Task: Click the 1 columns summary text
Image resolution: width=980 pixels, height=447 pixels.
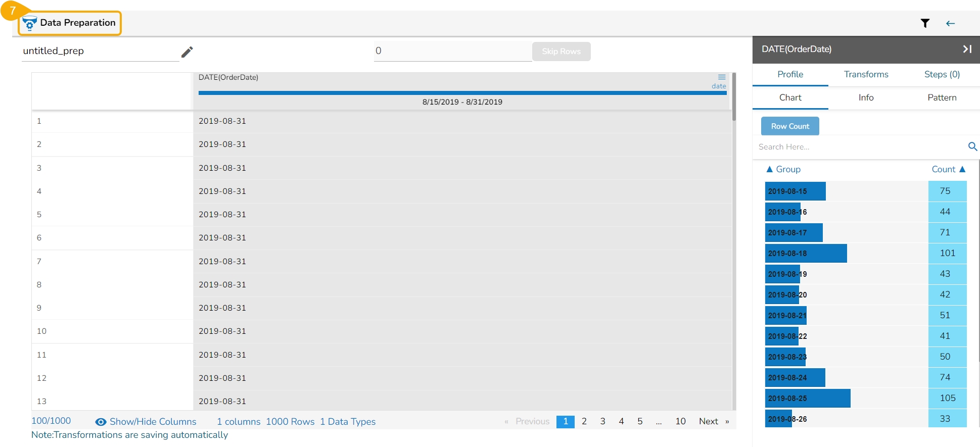Action: pyautogui.click(x=239, y=422)
